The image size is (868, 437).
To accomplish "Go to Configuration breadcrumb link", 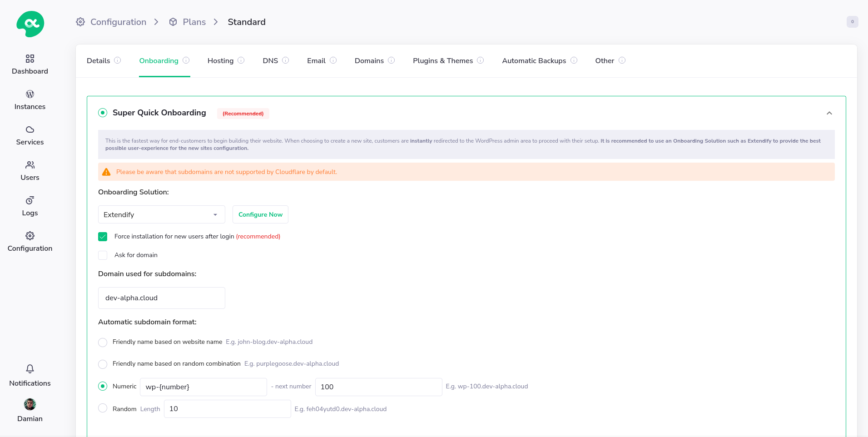I will [118, 22].
